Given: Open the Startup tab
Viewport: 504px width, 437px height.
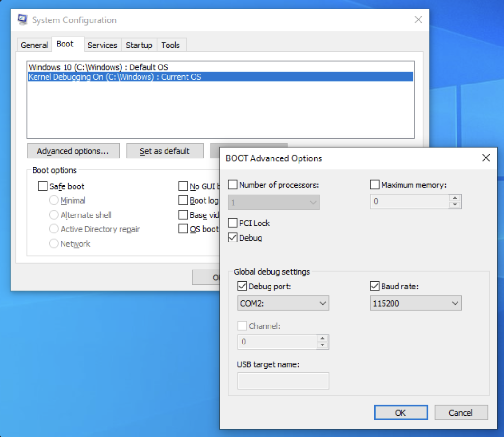Looking at the screenshot, I should coord(139,45).
